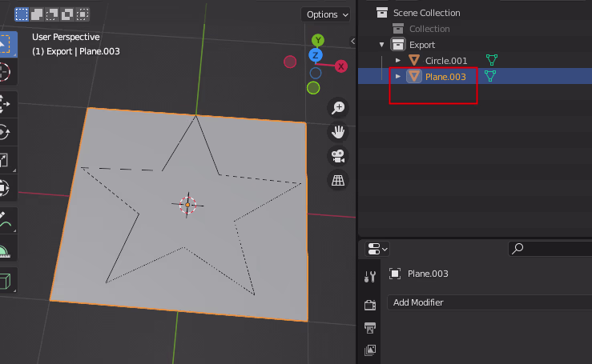Click Plane.003 mesh data icon
The height and width of the screenshot is (364, 592).
coord(490,76)
